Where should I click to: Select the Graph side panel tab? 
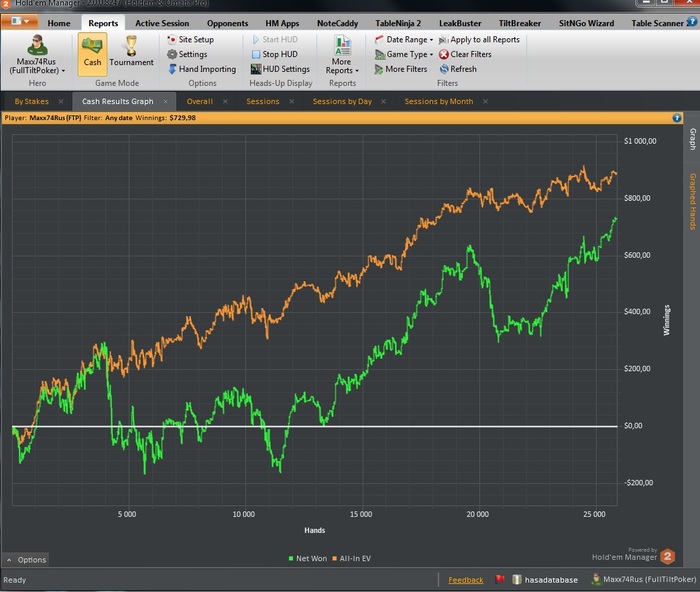click(x=692, y=139)
